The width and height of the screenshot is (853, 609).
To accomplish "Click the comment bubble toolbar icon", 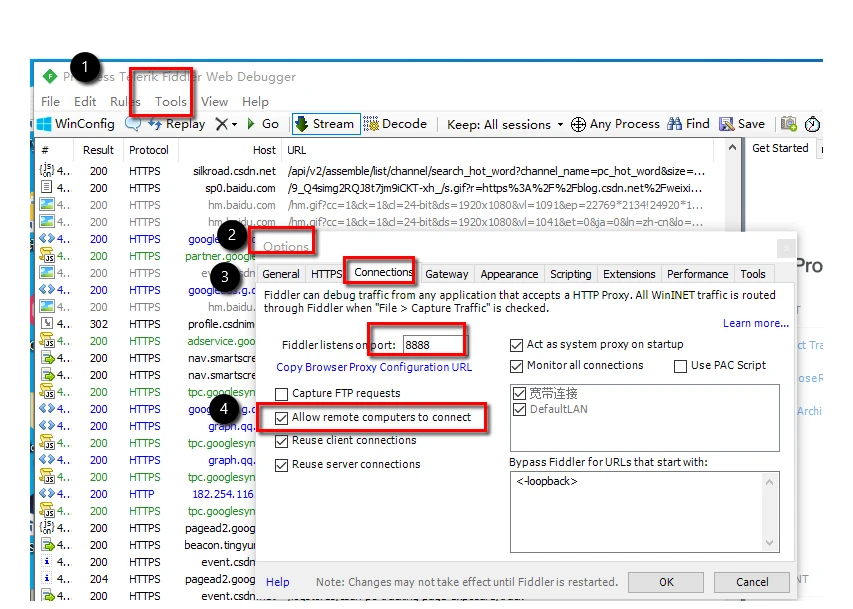I will pyautogui.click(x=132, y=124).
